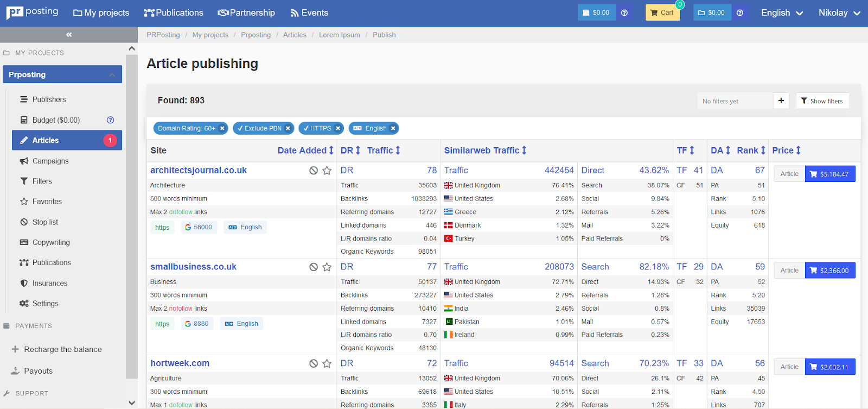Star hortweek.com as favorite
This screenshot has width=868, height=409.
327,363
